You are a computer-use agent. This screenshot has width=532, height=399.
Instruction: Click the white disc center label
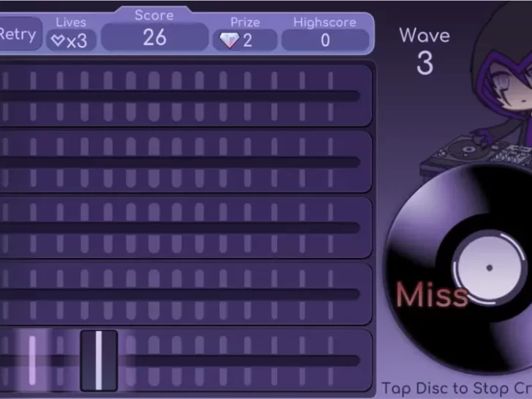pos(490,267)
